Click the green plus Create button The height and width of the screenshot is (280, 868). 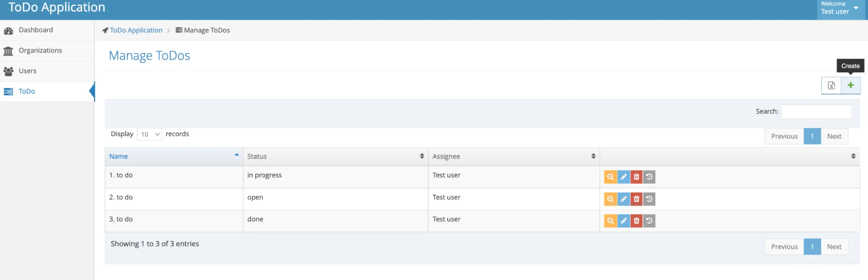850,86
